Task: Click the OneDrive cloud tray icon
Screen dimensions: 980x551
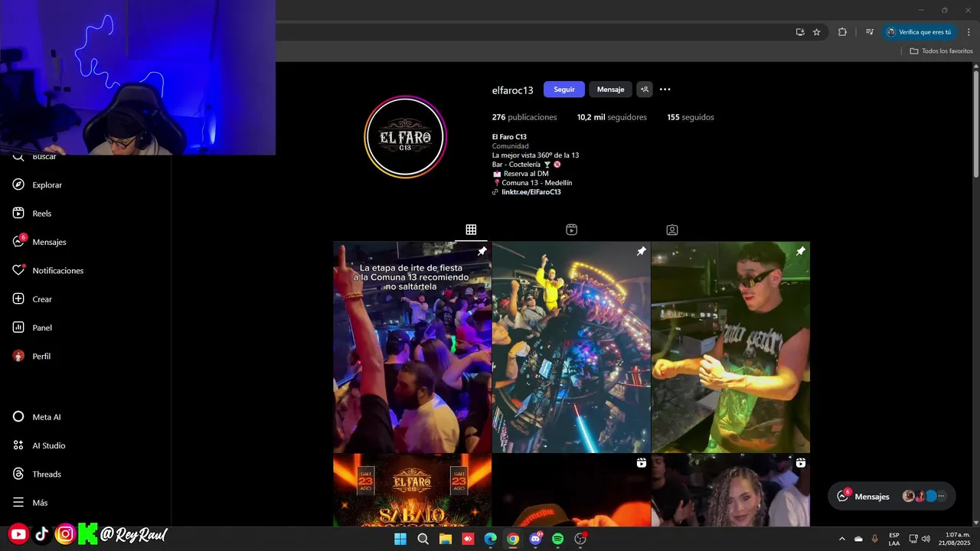Action: tap(858, 539)
